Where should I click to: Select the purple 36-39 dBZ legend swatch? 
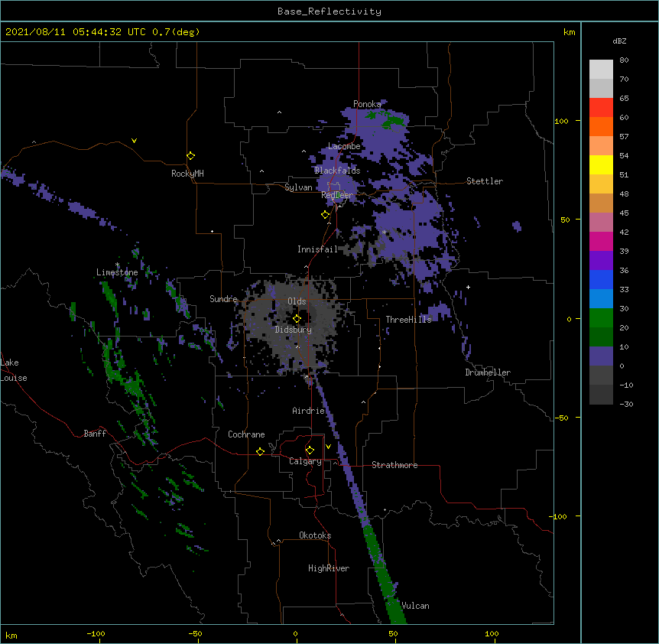pyautogui.click(x=601, y=261)
